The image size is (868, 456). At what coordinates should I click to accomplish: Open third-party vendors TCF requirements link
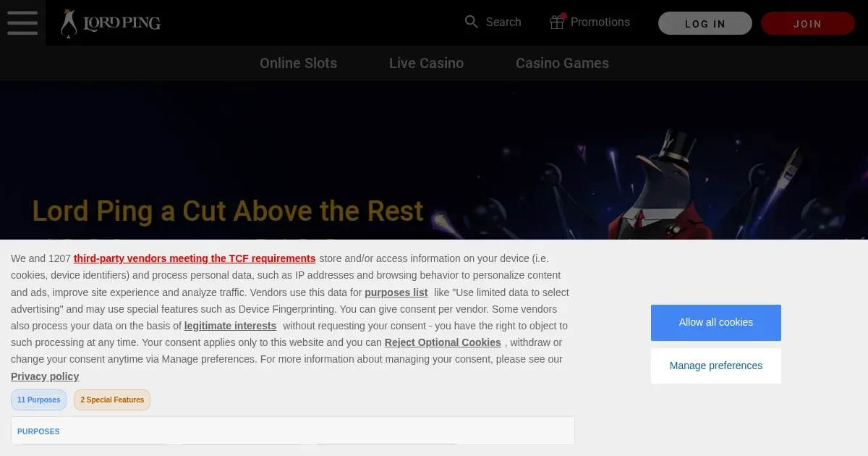(195, 258)
